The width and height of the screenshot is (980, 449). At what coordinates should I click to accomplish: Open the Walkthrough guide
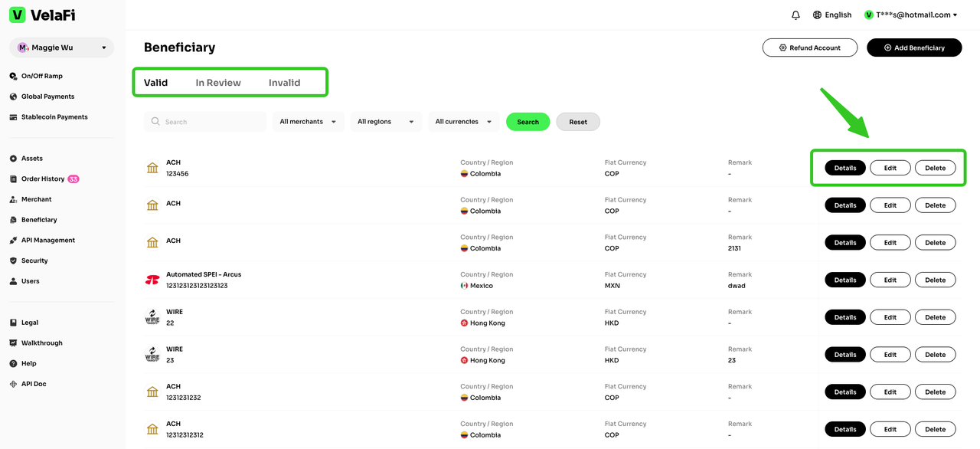tap(41, 343)
